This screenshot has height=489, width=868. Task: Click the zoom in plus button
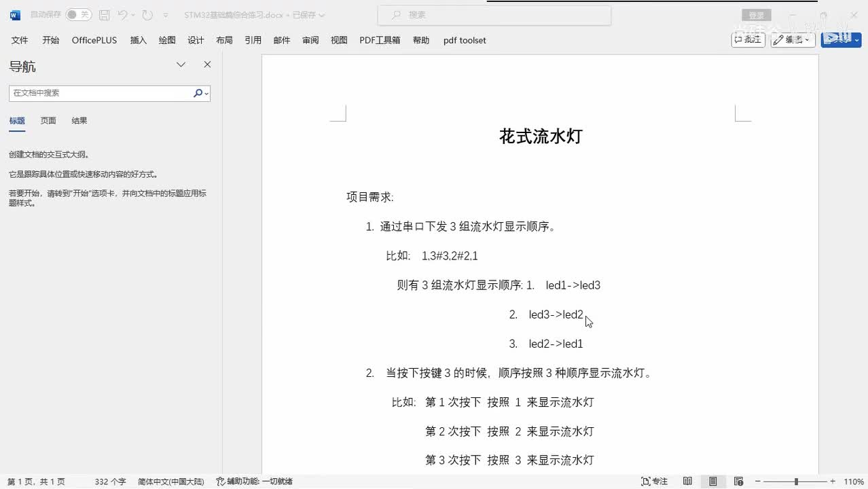833,482
